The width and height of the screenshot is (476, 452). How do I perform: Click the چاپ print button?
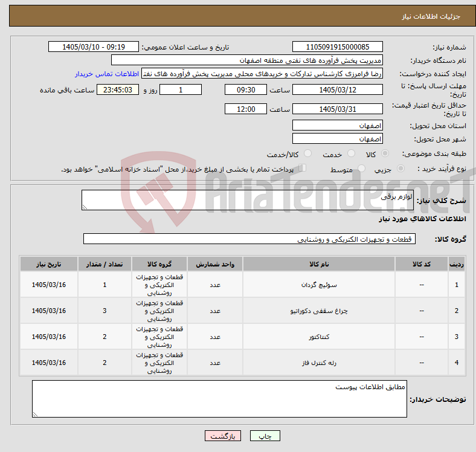pos(265,436)
